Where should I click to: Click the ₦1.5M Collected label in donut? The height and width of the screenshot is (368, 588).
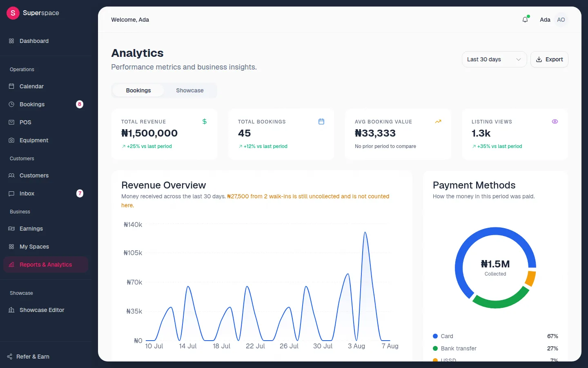pos(495,268)
